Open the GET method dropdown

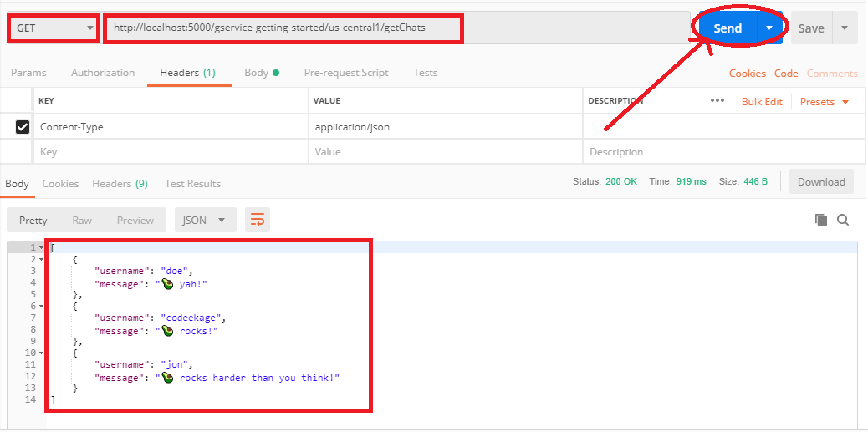[54, 28]
